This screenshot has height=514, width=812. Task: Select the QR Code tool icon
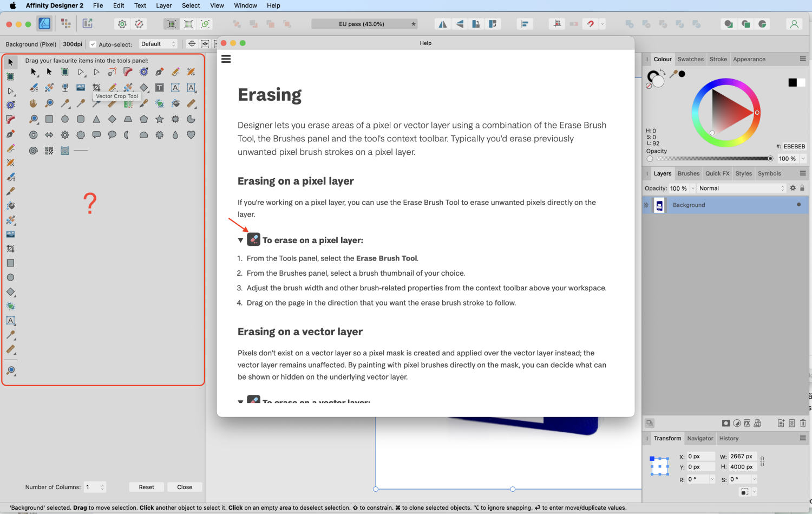pyautogui.click(x=49, y=150)
